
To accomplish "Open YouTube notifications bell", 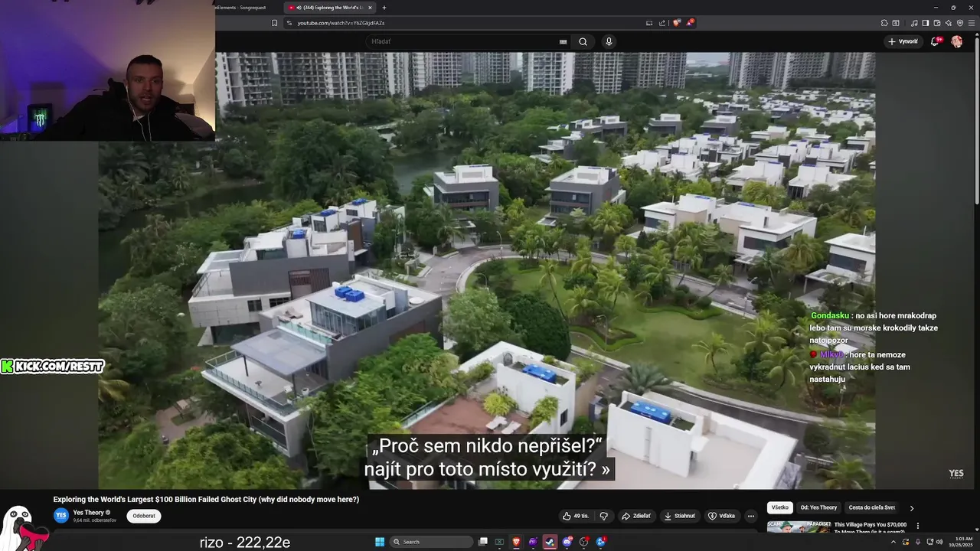I will (935, 41).
